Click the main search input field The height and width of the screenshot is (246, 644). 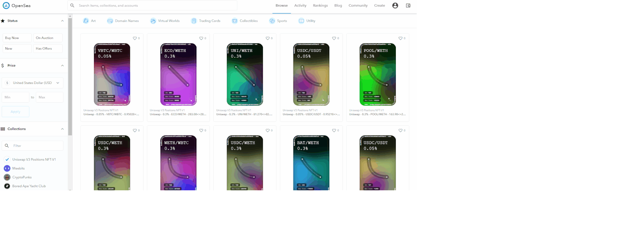pyautogui.click(x=152, y=5)
